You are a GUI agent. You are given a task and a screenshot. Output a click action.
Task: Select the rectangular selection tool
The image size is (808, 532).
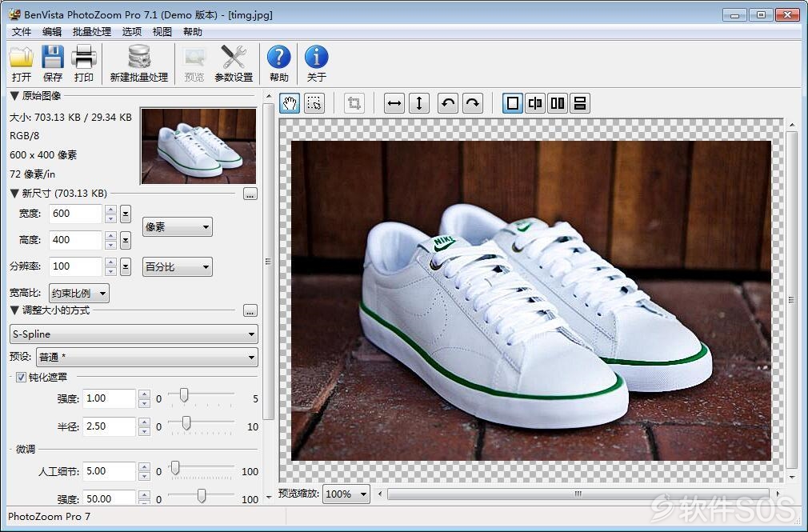pos(314,103)
